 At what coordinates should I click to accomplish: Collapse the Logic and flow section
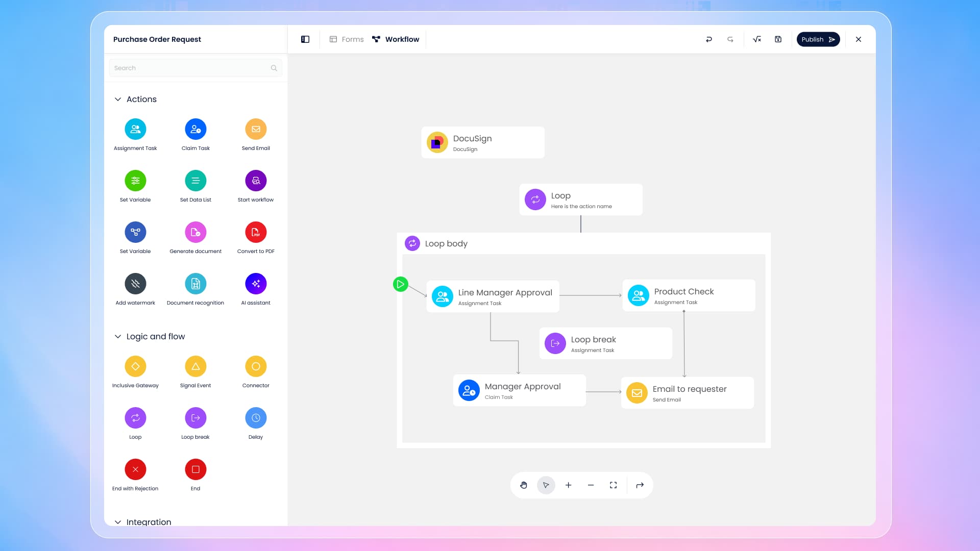point(118,337)
